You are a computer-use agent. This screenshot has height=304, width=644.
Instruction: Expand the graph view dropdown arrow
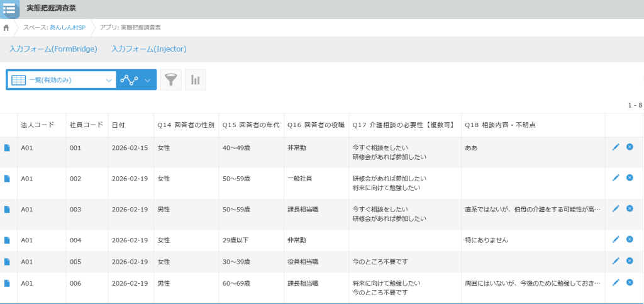point(148,80)
